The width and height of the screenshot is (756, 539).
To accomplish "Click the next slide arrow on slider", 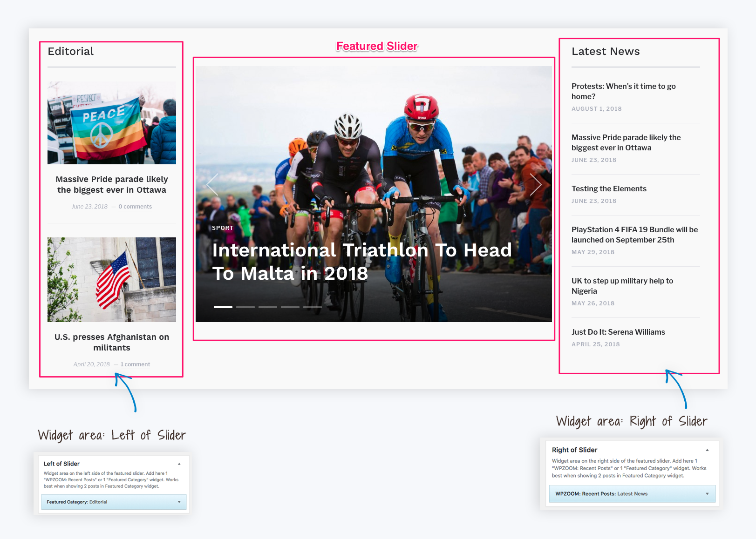I will point(535,185).
